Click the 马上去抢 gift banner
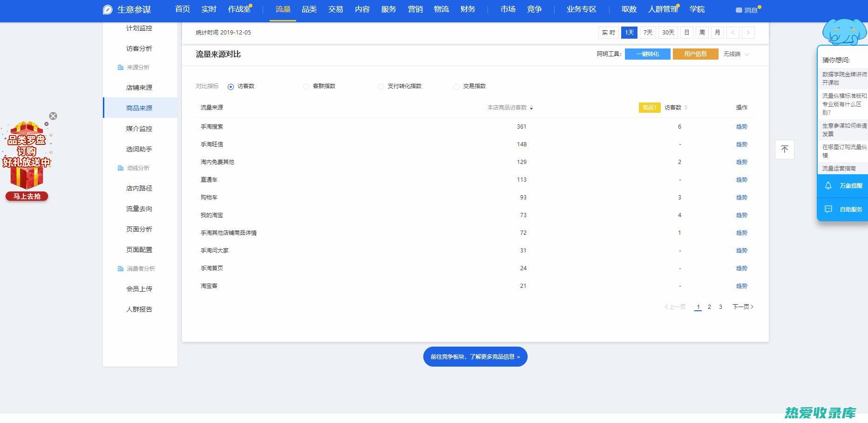The width and height of the screenshot is (868, 423). [27, 196]
